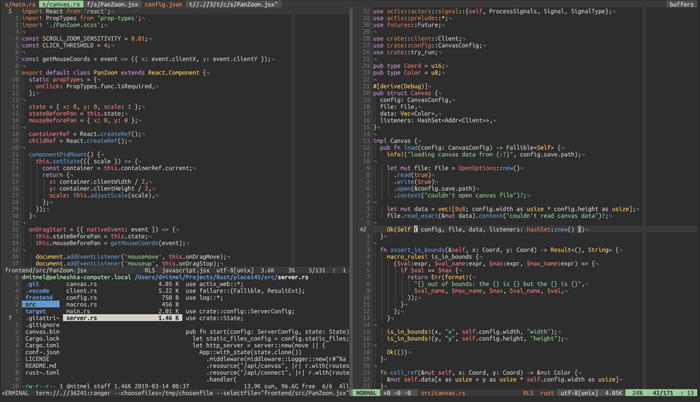This screenshot has height=402, width=700.
Task: Select README.md file in ranger
Action: (41, 366)
